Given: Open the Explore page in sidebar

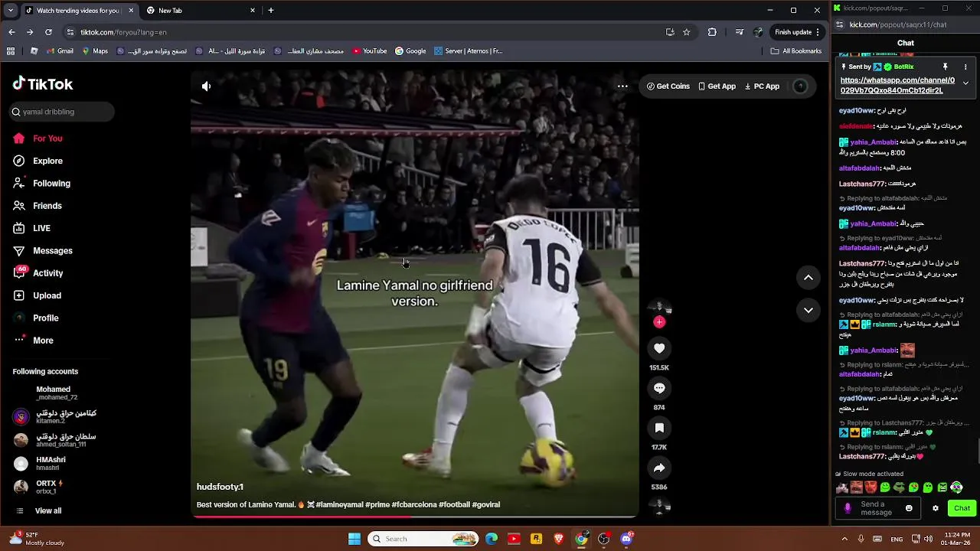Looking at the screenshot, I should click(47, 161).
